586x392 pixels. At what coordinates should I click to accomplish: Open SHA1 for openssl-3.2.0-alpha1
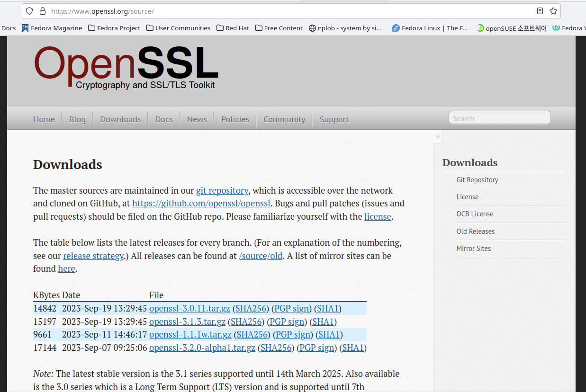[353, 348]
